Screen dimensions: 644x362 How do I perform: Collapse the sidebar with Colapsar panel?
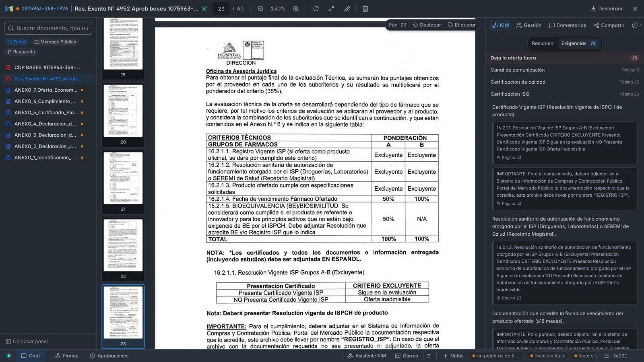pos(27,341)
